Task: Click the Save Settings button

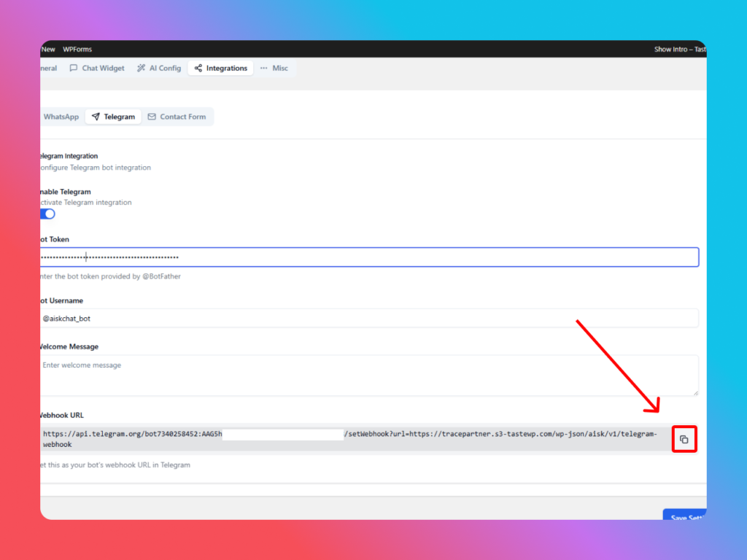Action: 684,516
